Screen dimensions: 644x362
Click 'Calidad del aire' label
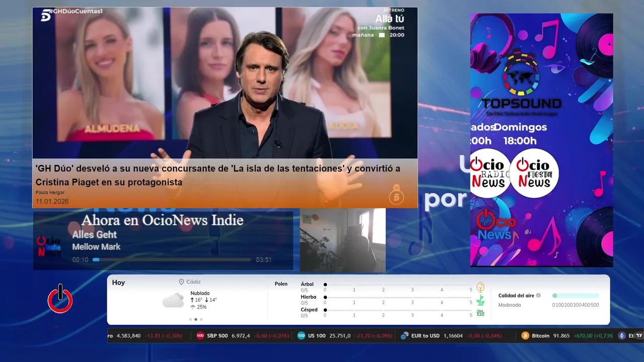click(516, 296)
